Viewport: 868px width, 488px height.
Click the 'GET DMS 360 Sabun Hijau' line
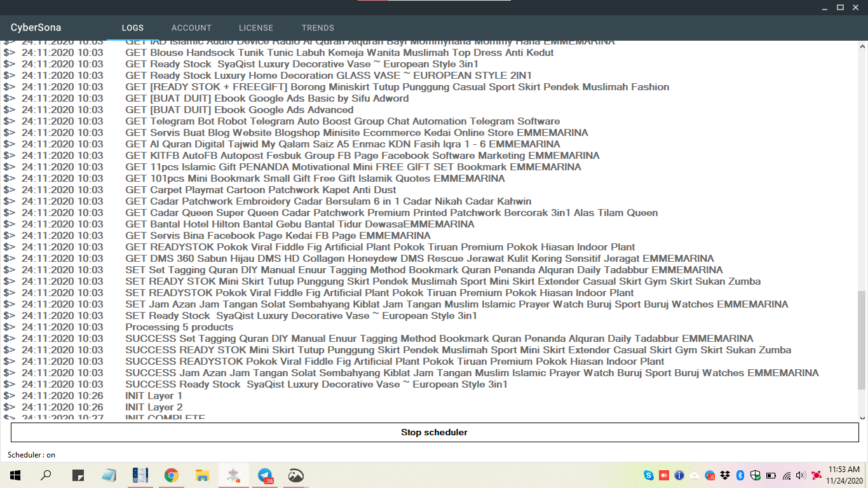pyautogui.click(x=419, y=259)
